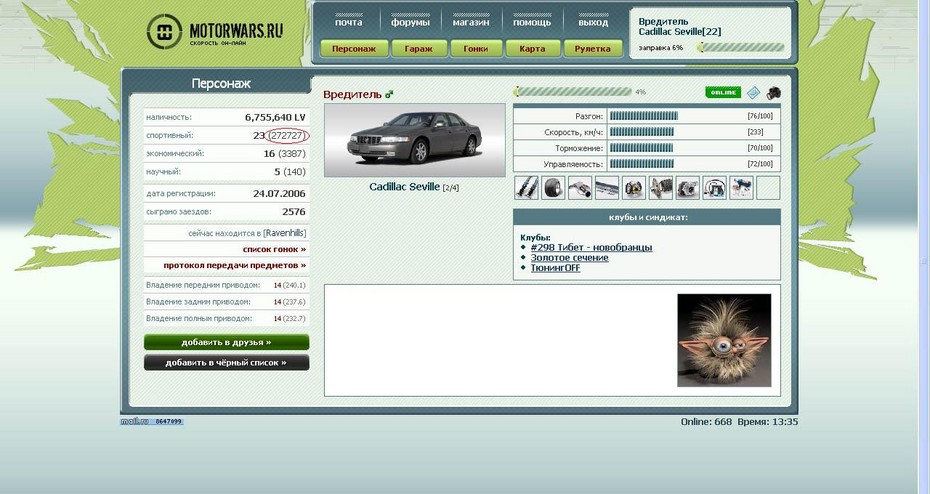The image size is (930, 494).
Task: Click the сыграно заездов value 2576
Action: point(294,212)
